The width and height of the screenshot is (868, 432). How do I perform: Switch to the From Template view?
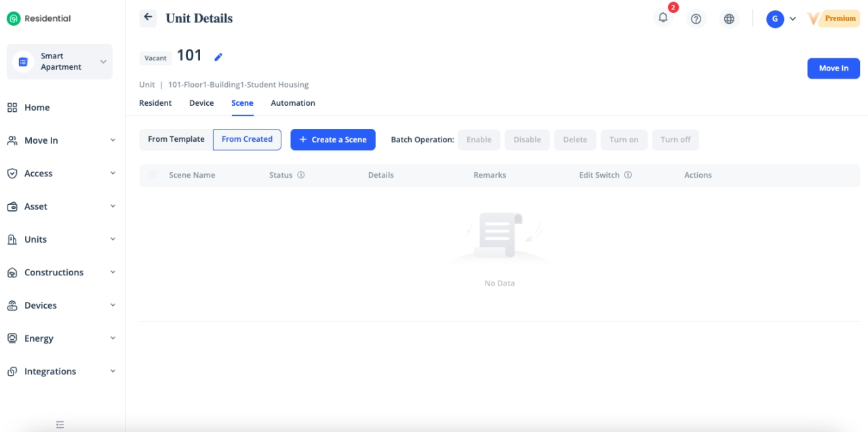[176, 139]
